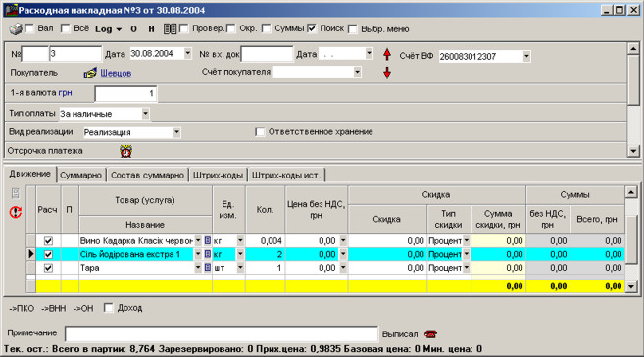Toggle the Доход checkbox
Screen dimensions: 644x357
click(108, 308)
